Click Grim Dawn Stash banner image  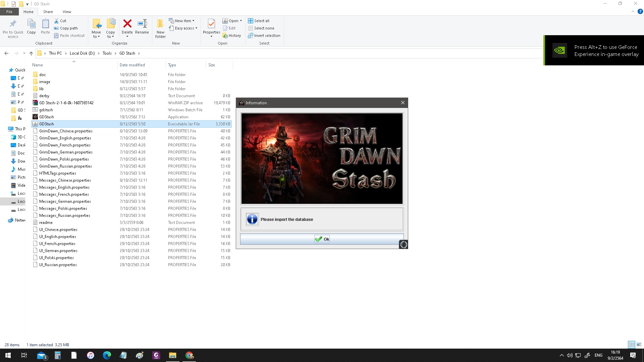coord(322,159)
